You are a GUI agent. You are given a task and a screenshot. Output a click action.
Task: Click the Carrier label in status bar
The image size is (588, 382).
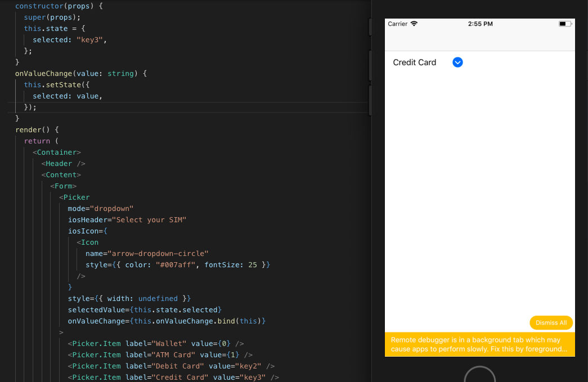tap(397, 24)
